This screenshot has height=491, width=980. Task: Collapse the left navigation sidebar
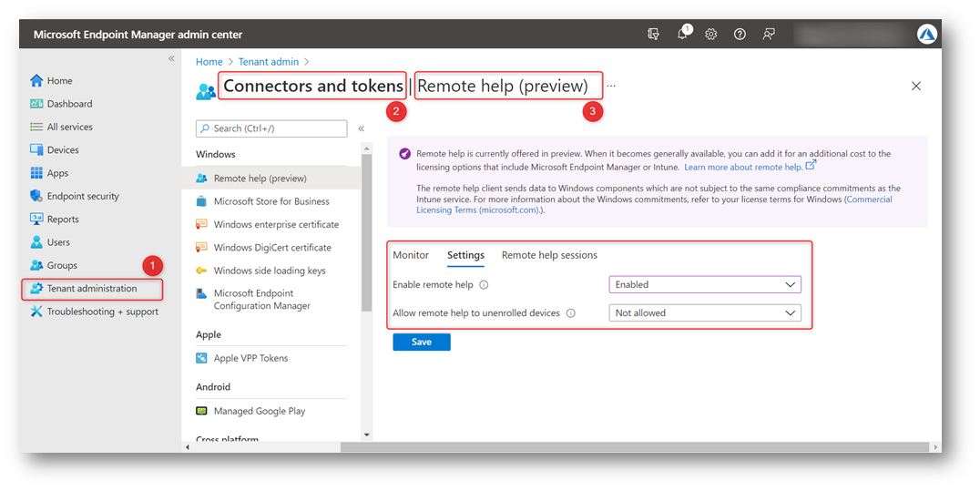tap(171, 59)
